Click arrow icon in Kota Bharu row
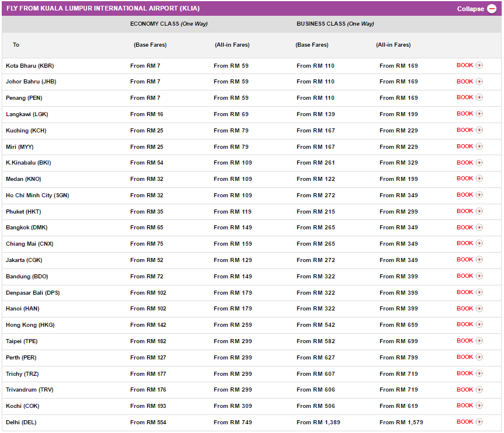The image size is (504, 433). [x=479, y=65]
